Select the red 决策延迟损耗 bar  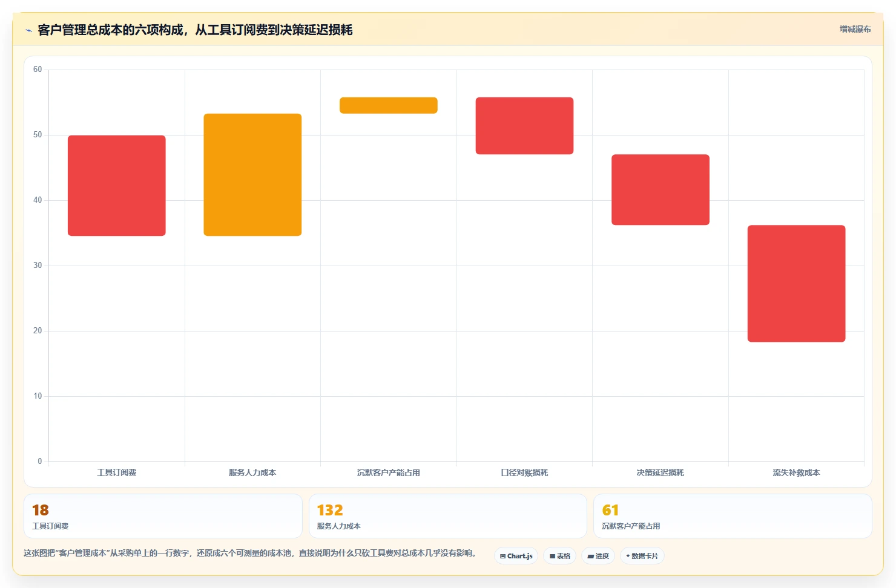coord(660,190)
